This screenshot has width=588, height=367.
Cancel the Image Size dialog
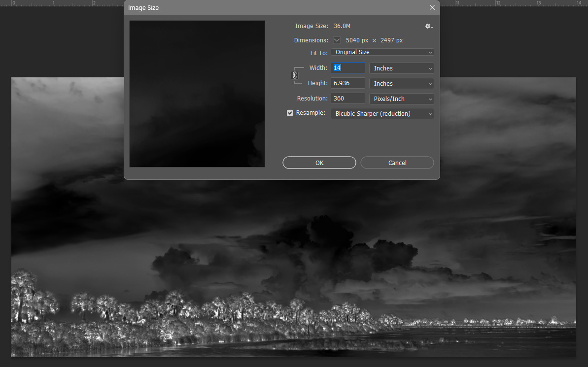[x=397, y=163]
